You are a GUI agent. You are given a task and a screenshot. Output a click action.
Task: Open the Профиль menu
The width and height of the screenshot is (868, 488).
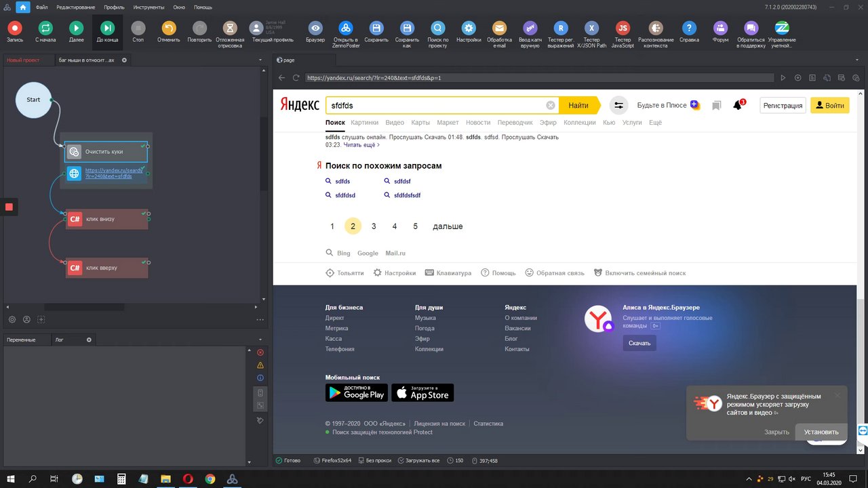point(114,7)
